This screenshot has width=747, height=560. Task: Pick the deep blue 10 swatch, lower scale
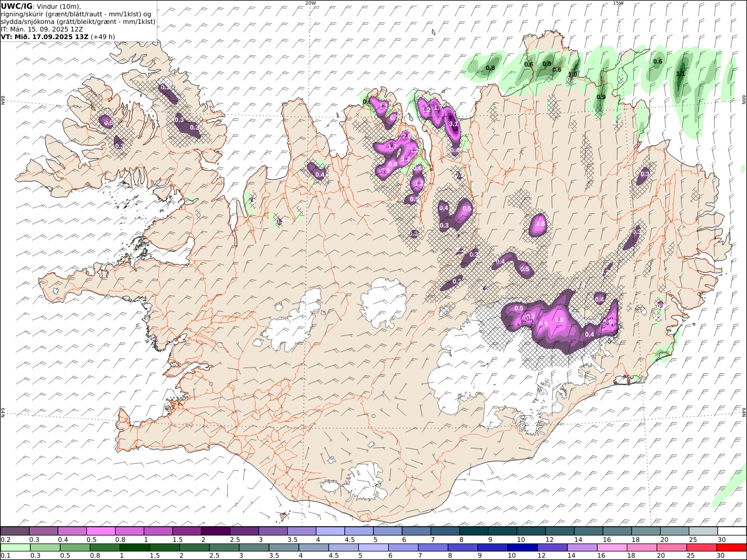coord(522,547)
